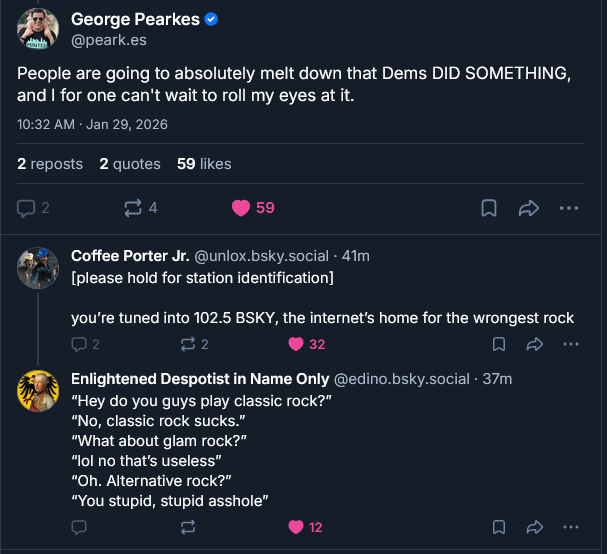
Task: Unlike Coffee Porter Jr.'s post with 32 likes
Action: coord(295,344)
